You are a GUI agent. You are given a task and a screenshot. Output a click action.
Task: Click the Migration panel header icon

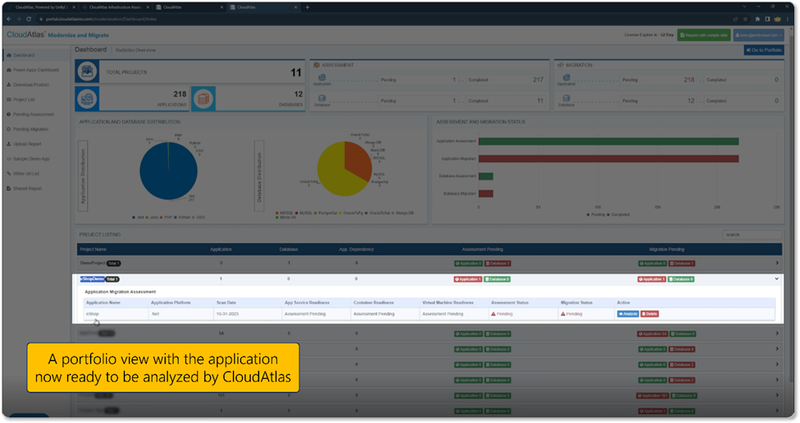[560, 65]
